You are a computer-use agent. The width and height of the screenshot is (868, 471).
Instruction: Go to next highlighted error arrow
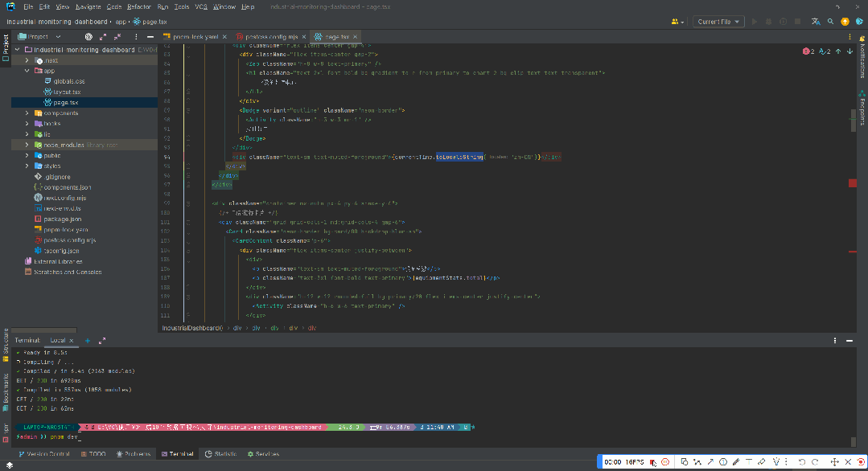pyautogui.click(x=849, y=51)
